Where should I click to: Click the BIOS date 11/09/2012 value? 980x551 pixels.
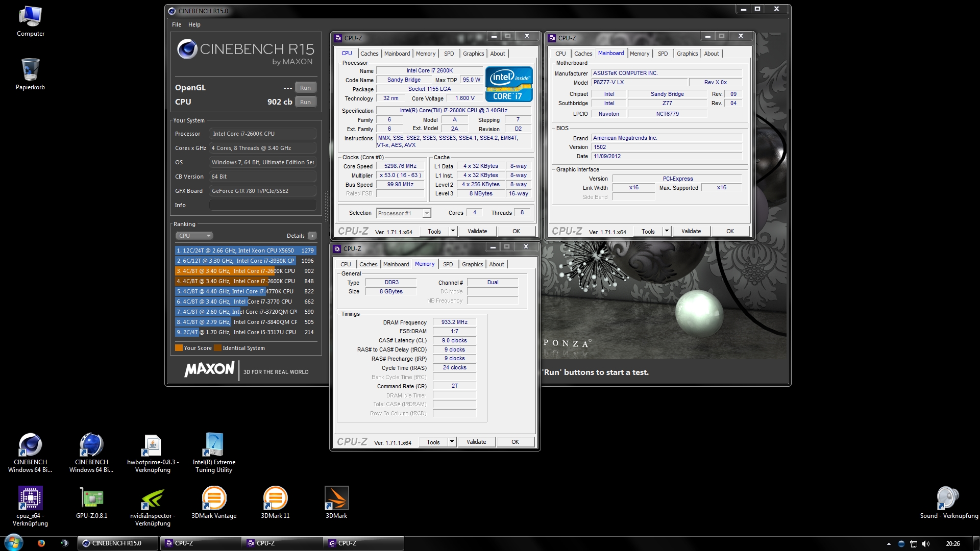[667, 156]
